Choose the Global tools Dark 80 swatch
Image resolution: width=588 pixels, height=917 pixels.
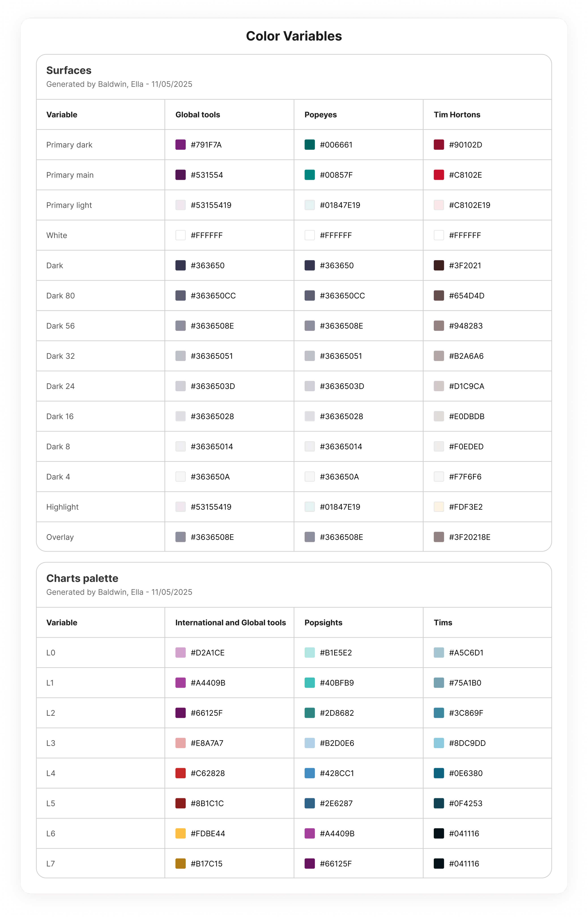(180, 296)
